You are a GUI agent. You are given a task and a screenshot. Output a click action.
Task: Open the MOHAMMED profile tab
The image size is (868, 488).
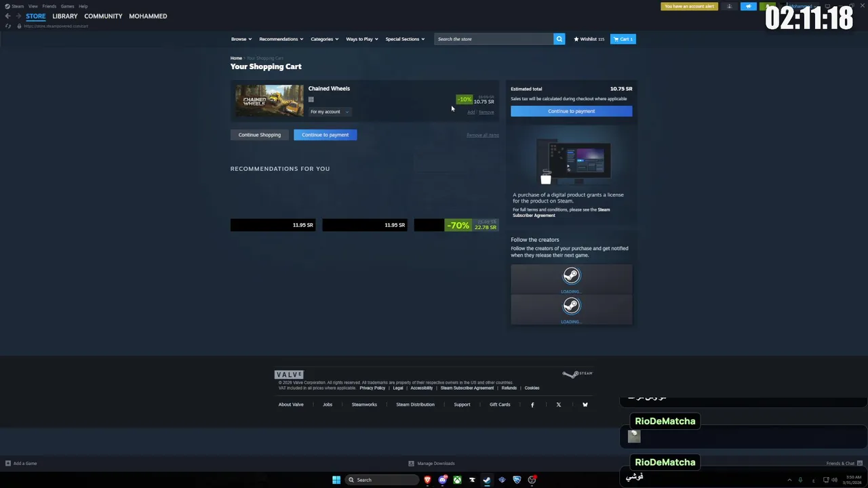click(x=148, y=16)
